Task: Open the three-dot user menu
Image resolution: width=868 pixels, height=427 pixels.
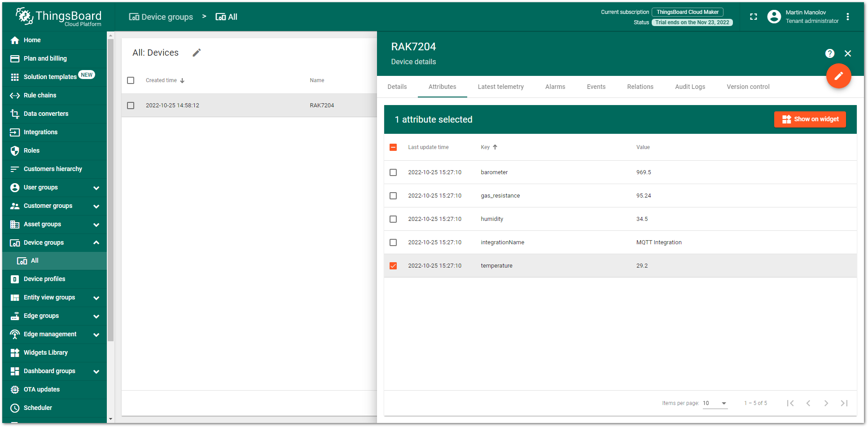Action: tap(847, 17)
